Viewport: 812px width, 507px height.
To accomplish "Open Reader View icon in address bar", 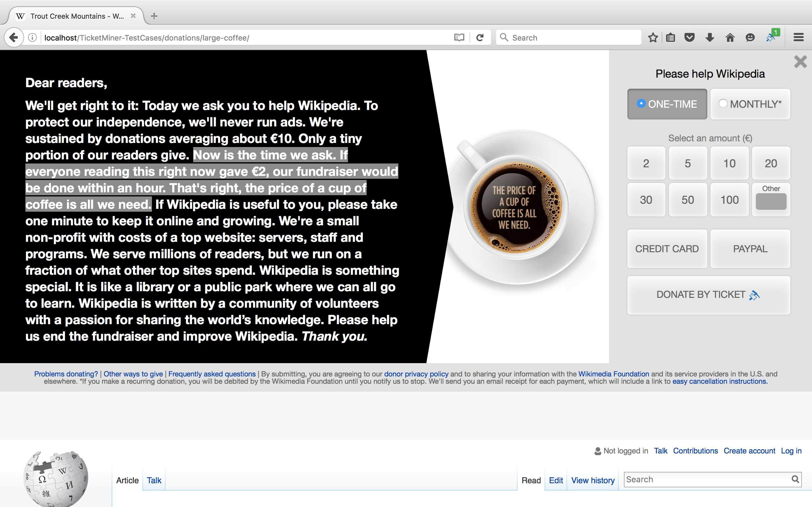I will [x=459, y=38].
